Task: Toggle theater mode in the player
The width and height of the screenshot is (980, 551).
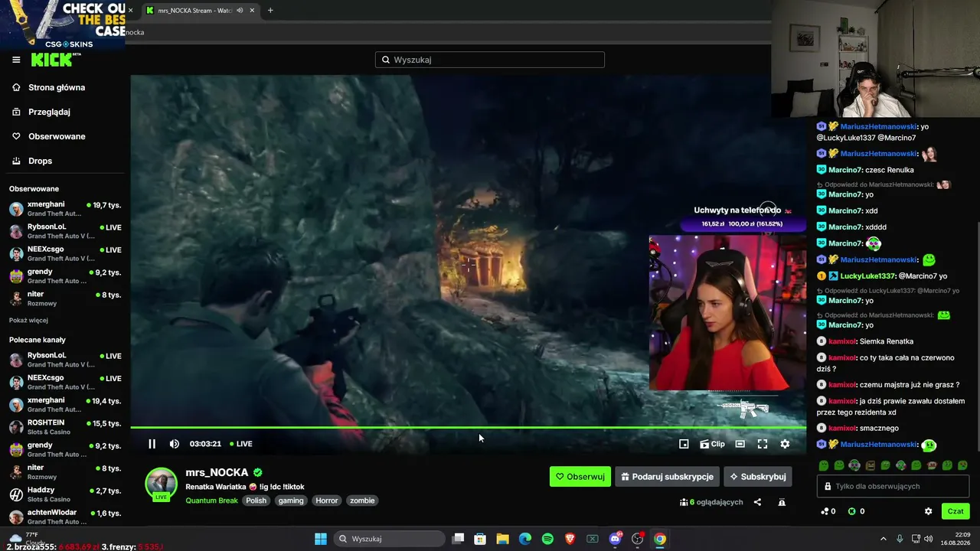Action: [740, 444]
